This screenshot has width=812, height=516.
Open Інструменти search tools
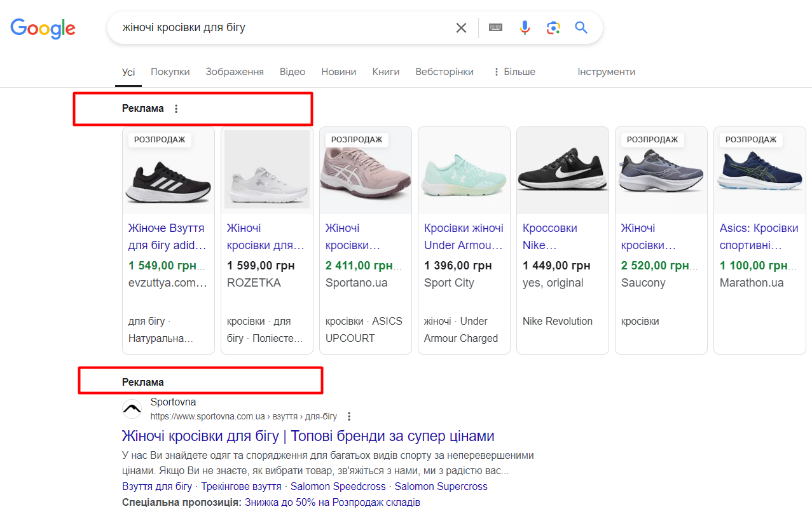pyautogui.click(x=606, y=72)
